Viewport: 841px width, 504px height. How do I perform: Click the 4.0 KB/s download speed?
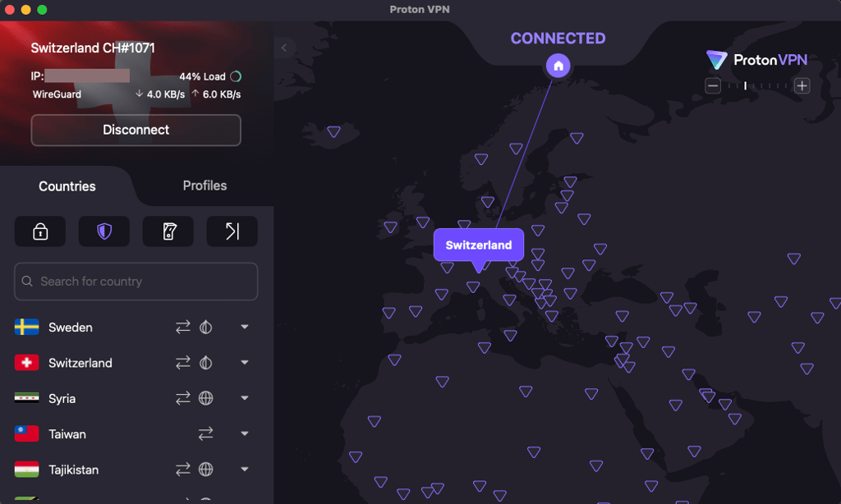[166, 94]
